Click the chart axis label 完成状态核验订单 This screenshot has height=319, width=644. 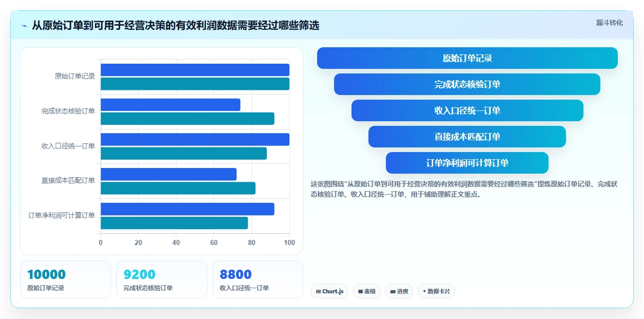tap(68, 111)
